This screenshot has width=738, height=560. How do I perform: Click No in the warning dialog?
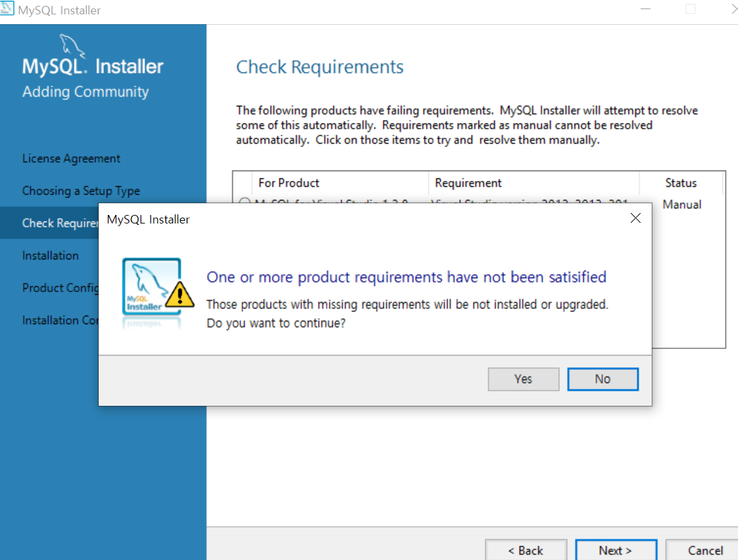603,379
